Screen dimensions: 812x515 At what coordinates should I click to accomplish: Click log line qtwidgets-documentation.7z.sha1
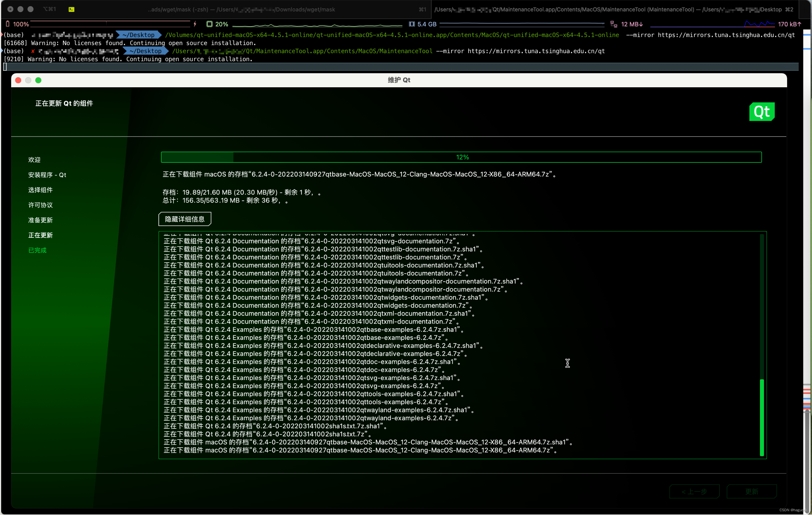pos(326,297)
